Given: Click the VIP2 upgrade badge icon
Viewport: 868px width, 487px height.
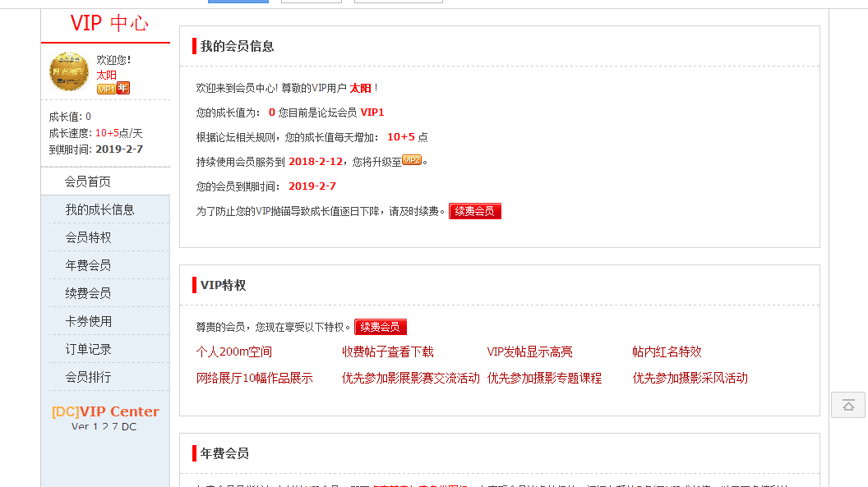Looking at the screenshot, I should point(412,160).
